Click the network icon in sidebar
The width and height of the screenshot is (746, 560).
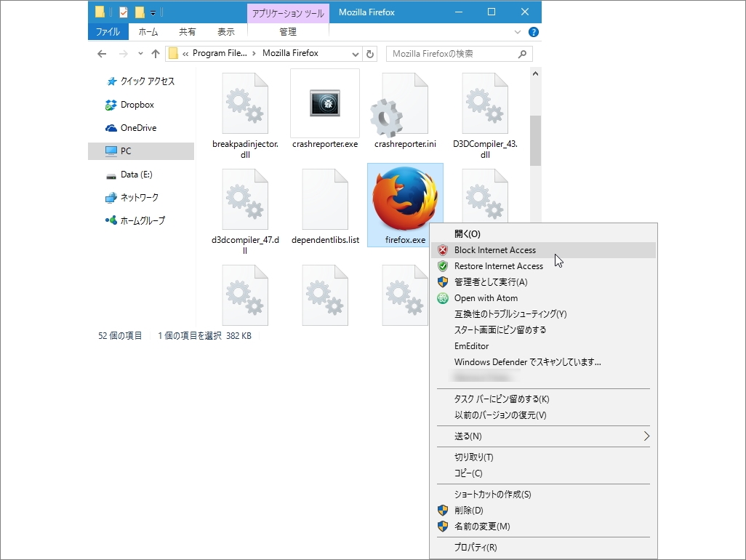click(x=111, y=197)
